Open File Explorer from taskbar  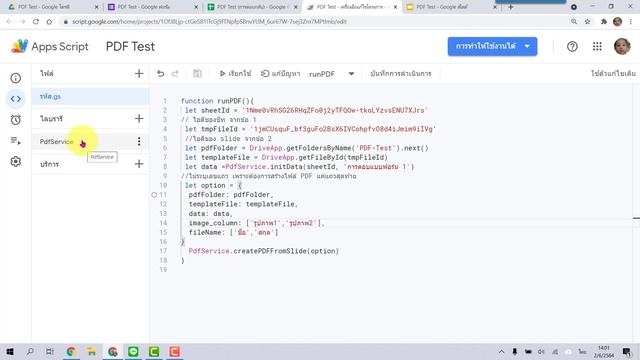91,351
